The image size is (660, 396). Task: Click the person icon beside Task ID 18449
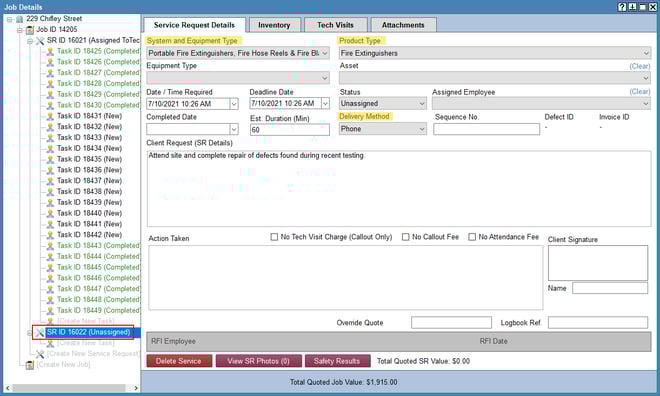coord(50,311)
